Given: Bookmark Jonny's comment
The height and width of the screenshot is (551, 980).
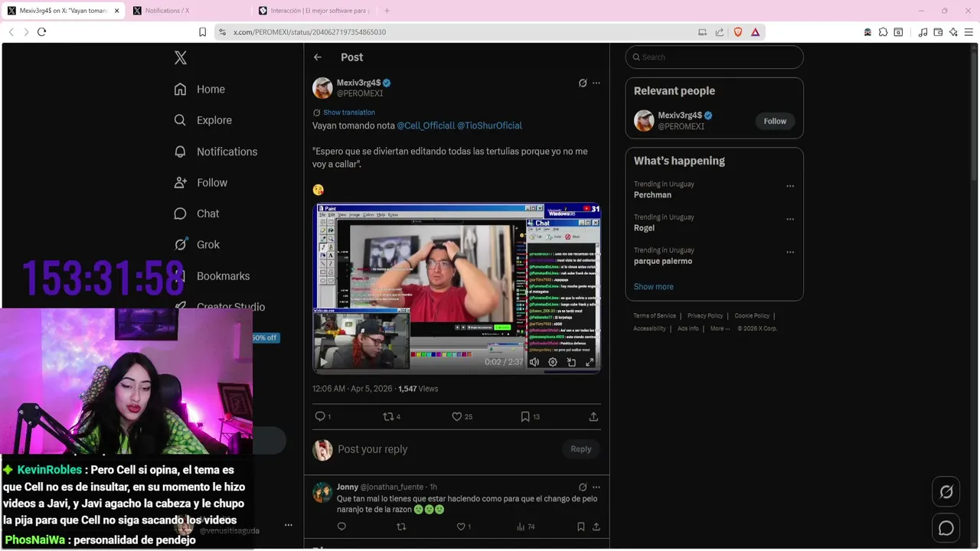Looking at the screenshot, I should pyautogui.click(x=581, y=527).
